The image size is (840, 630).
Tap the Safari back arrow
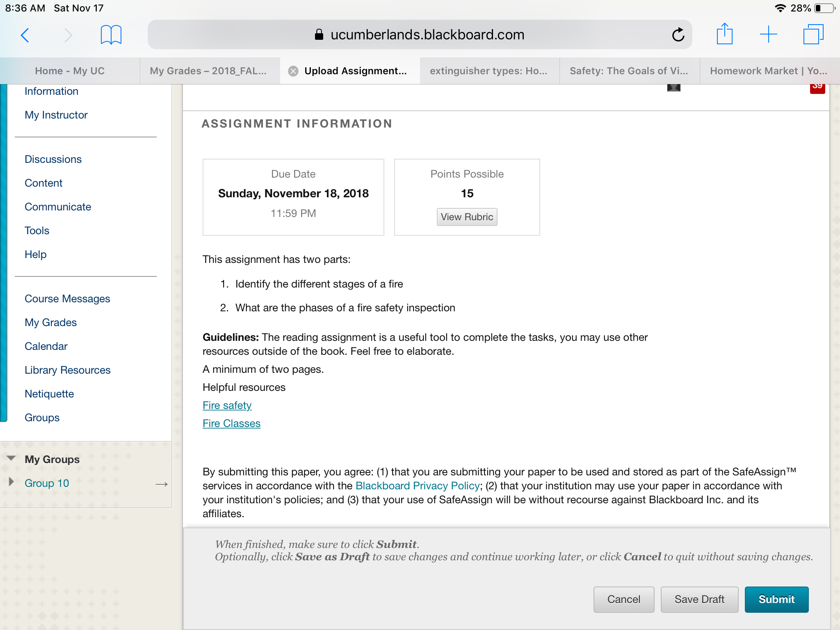tap(25, 35)
